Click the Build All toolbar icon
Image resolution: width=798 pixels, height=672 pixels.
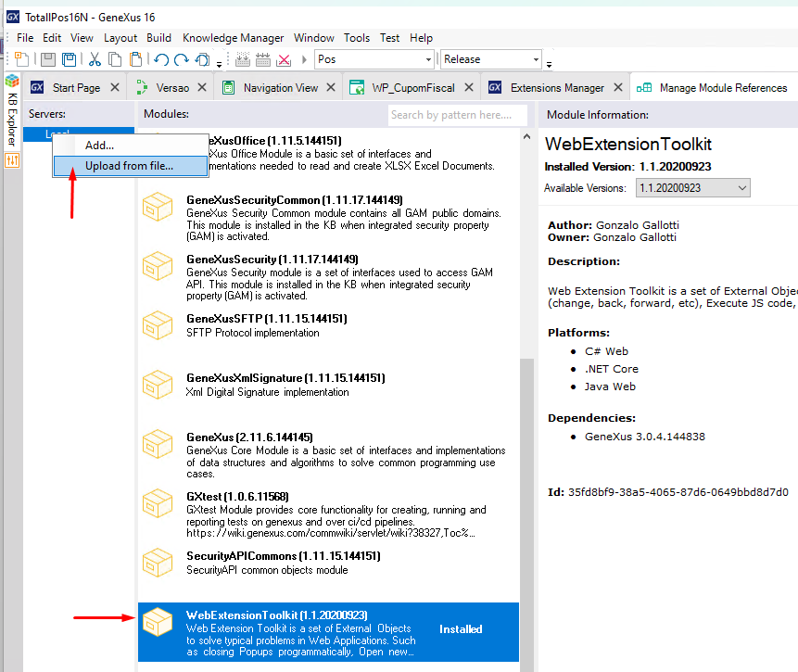pos(243,59)
